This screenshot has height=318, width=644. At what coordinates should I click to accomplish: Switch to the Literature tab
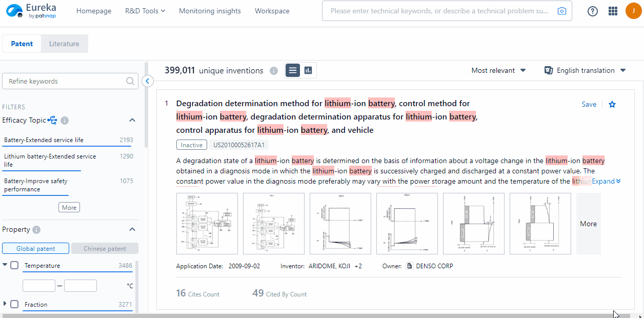pyautogui.click(x=64, y=44)
